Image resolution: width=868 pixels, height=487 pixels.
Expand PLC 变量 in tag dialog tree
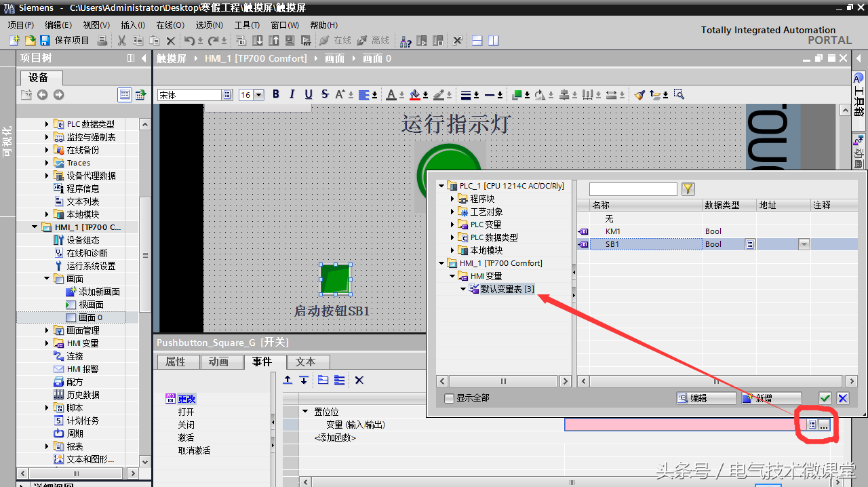[453, 225]
